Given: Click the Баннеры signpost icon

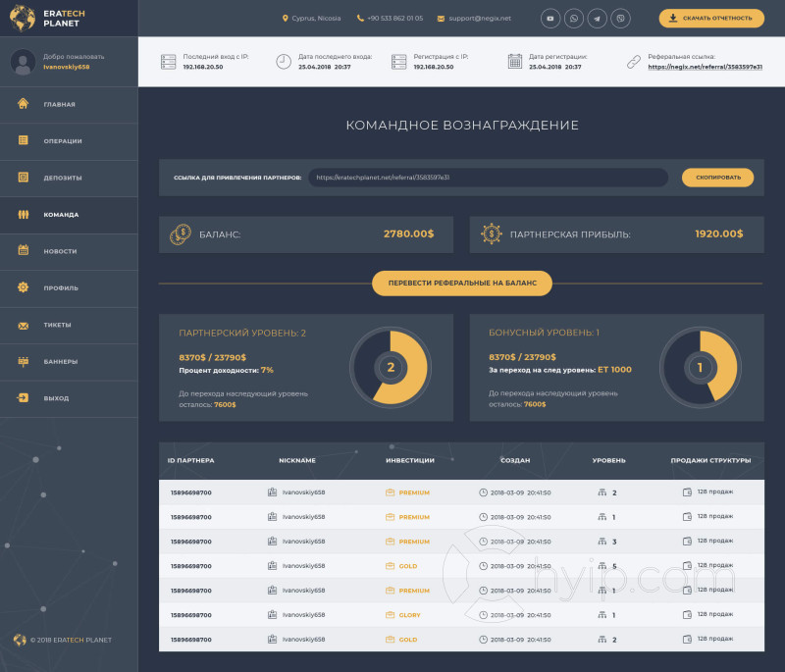Looking at the screenshot, I should click(x=23, y=361).
